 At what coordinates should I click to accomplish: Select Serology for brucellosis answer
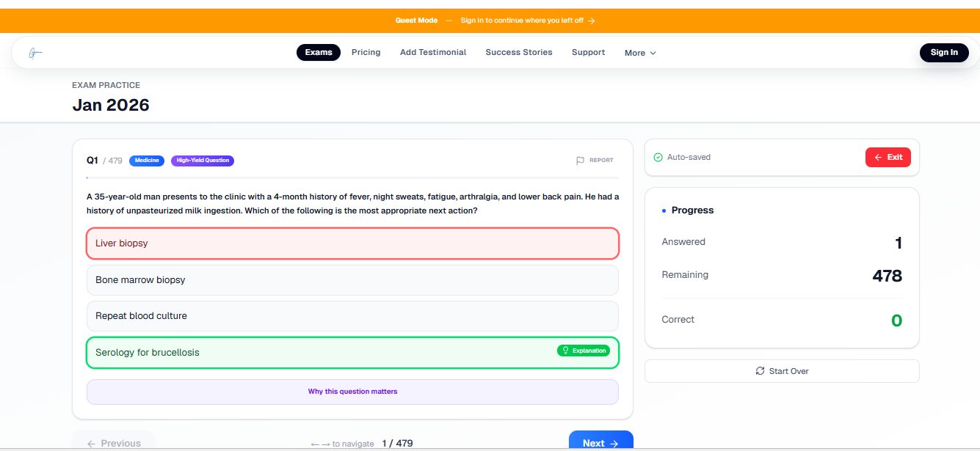352,353
